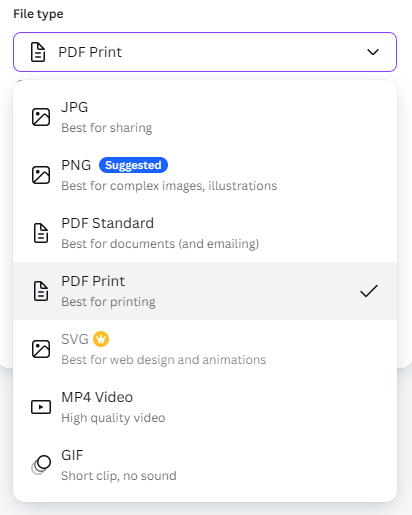The width and height of the screenshot is (412, 515).
Task: Click the checkmark on PDF Print row
Action: tap(369, 291)
